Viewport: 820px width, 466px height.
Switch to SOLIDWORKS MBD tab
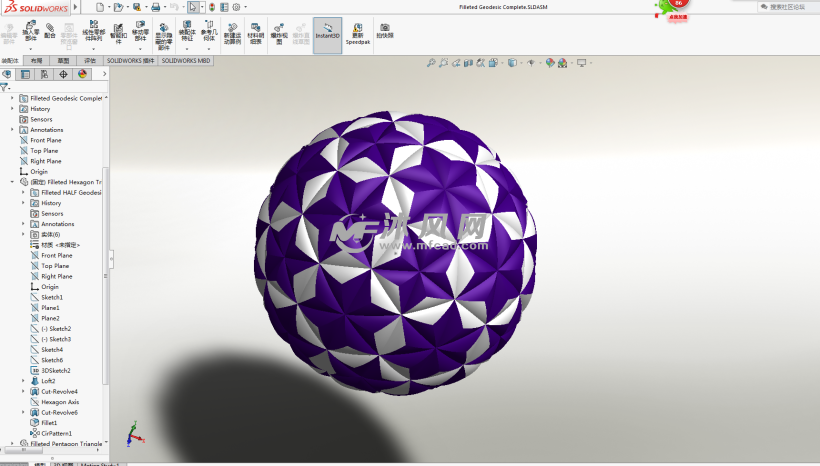(186, 61)
